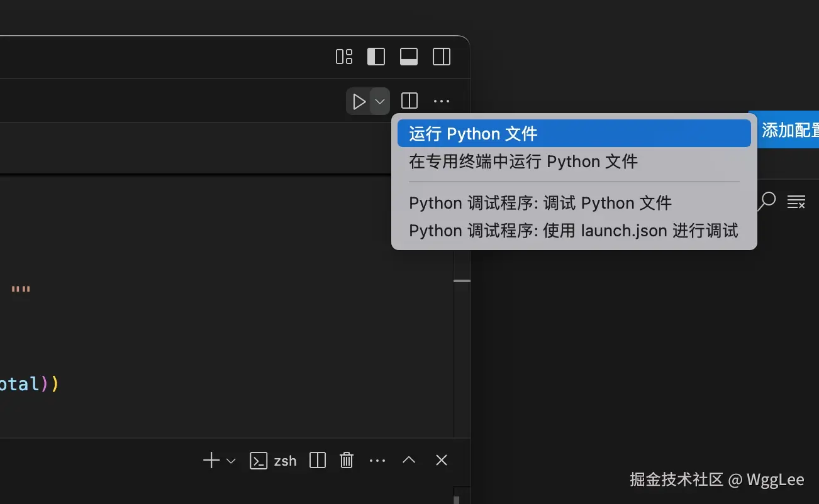819x504 pixels.
Task: Open the new terminal launch profile dropdown
Action: [x=231, y=461]
